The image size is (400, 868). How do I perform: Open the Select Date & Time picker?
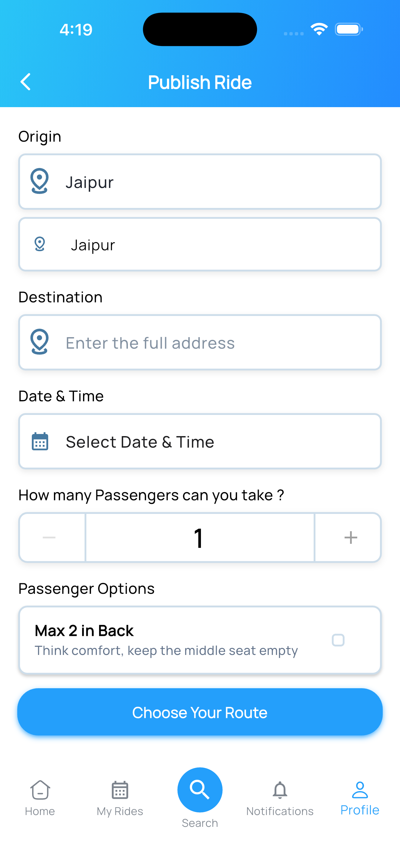[200, 441]
